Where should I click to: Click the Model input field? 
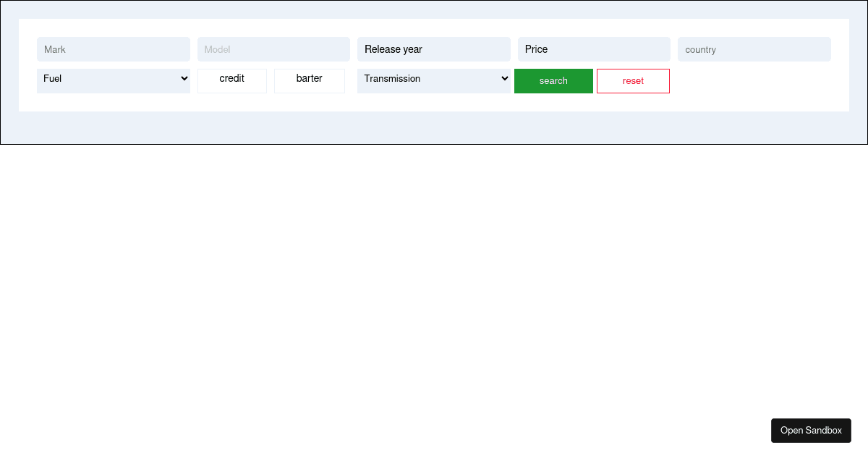[x=273, y=48]
